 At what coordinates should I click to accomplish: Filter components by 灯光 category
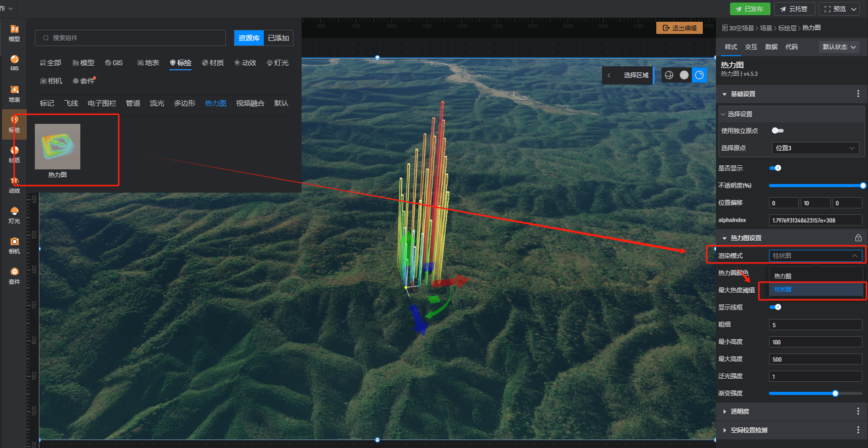point(277,63)
